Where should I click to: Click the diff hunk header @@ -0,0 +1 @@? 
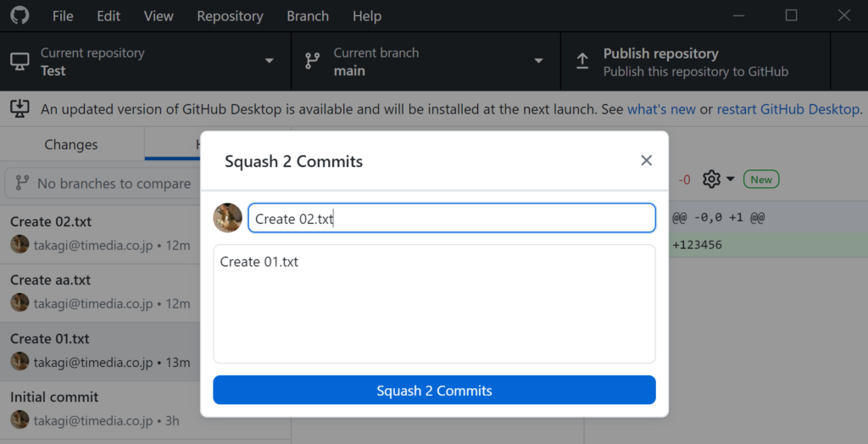pyautogui.click(x=719, y=218)
